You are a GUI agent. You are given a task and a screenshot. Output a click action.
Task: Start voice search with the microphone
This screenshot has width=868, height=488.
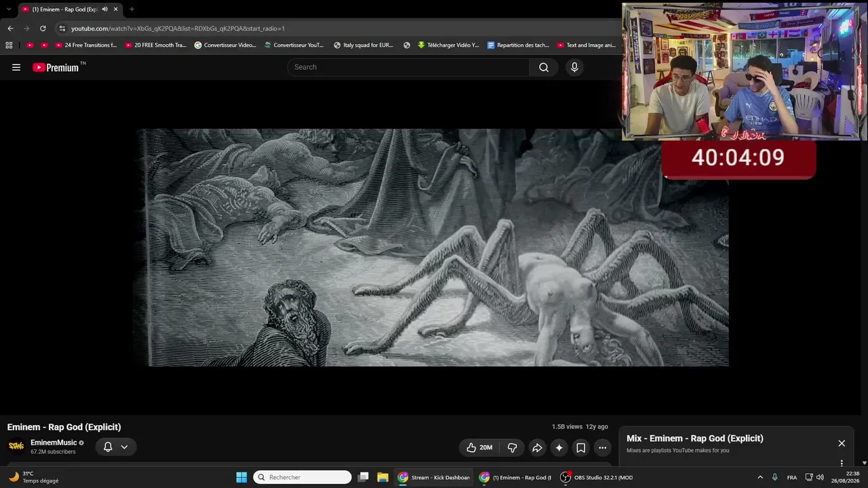[574, 67]
